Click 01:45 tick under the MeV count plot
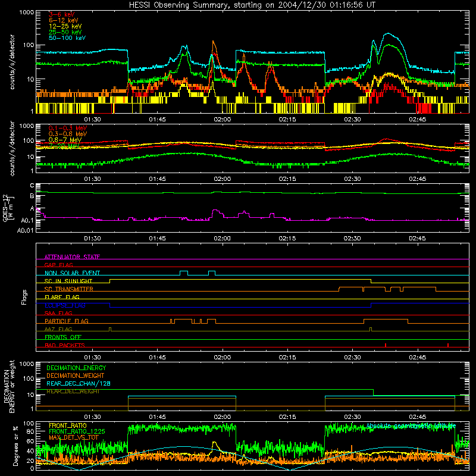476x476 pixels. 157,179
